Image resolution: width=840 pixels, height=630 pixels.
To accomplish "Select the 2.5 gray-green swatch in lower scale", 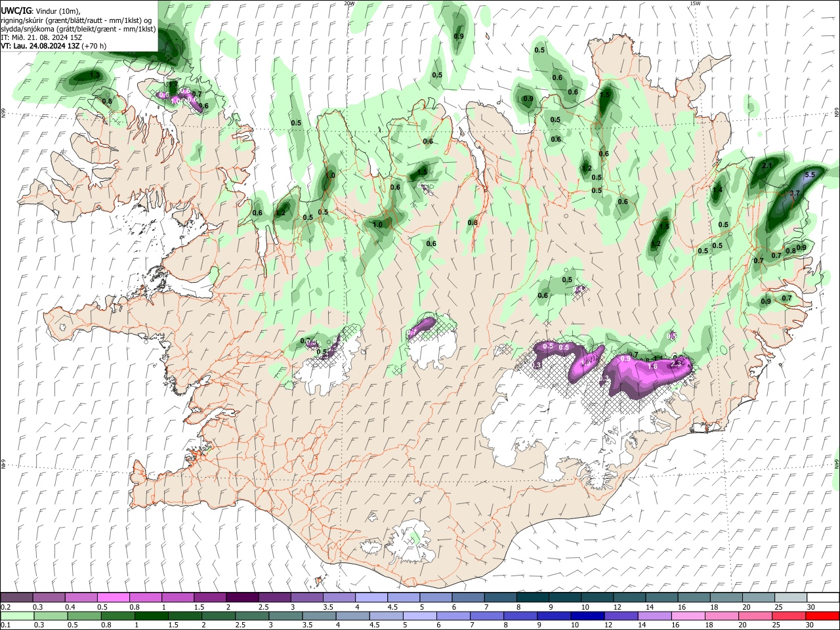I will (x=251, y=616).
